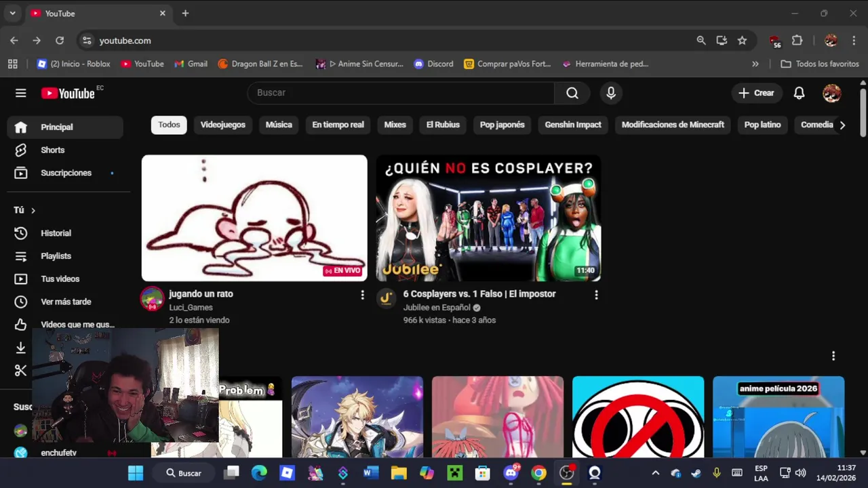Open Ver más tarde in sidebar
The image size is (868, 488).
(x=65, y=302)
